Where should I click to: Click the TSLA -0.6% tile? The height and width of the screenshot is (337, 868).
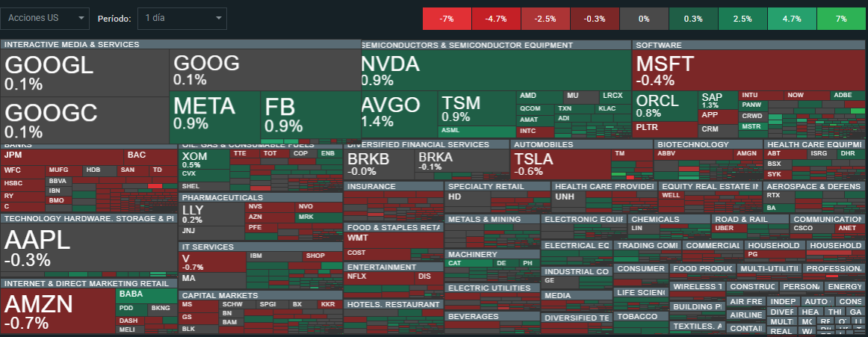pos(560,164)
